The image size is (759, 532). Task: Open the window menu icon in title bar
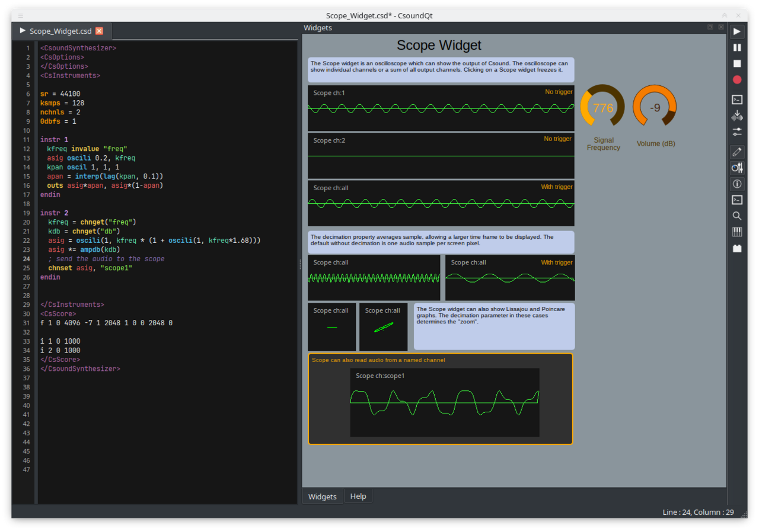tap(21, 15)
